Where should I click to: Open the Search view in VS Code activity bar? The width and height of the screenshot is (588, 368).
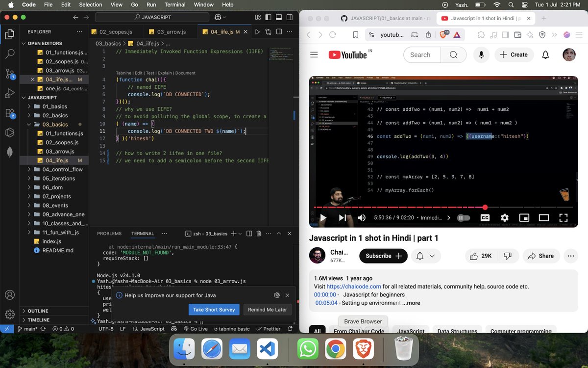(x=10, y=54)
